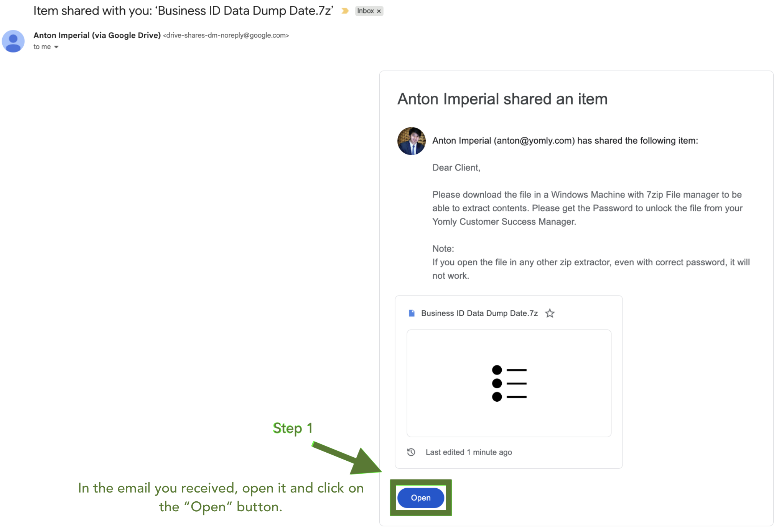Image resolution: width=774 pixels, height=532 pixels.
Task: Click the Inbox label tag
Action: pos(365,11)
